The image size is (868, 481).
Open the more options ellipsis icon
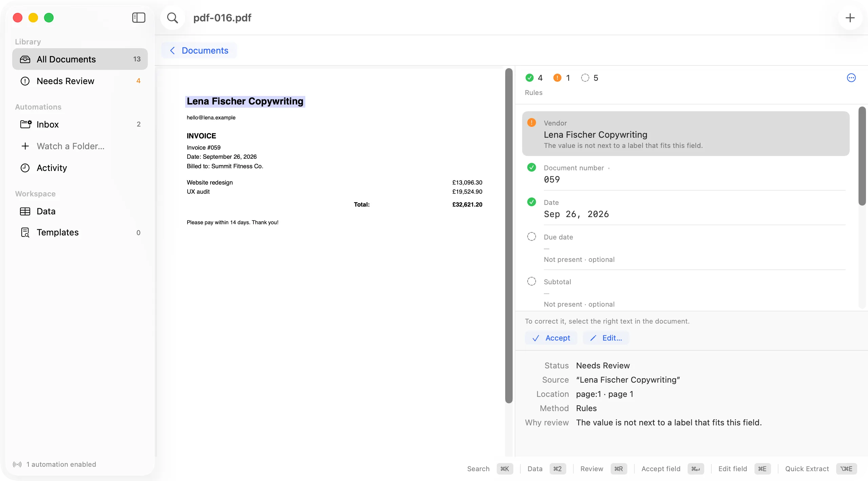tap(851, 78)
